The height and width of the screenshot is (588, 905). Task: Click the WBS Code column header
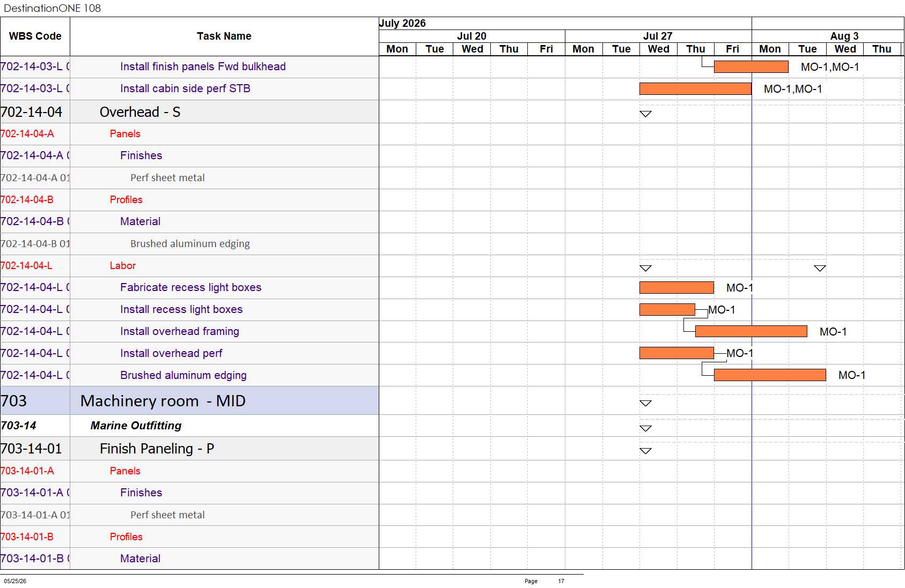click(35, 36)
